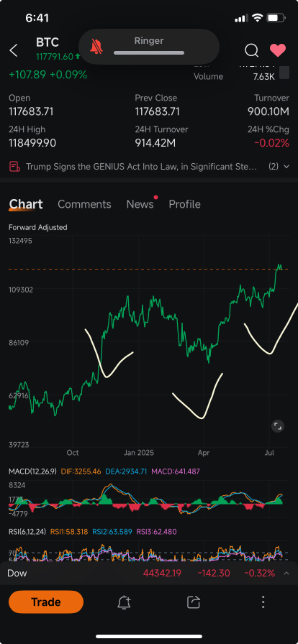The height and width of the screenshot is (644, 298).
Task: Tap the orange Trade button
Action: coord(46,602)
